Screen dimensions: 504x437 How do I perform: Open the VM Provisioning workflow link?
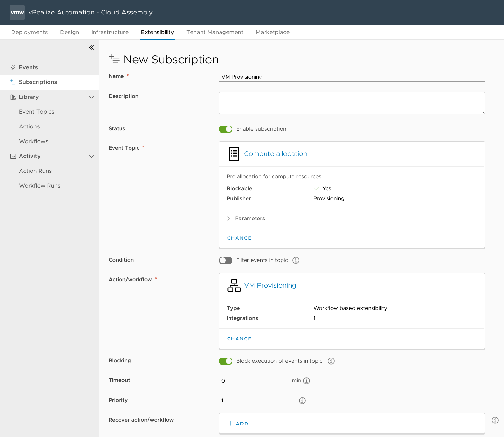pos(270,285)
